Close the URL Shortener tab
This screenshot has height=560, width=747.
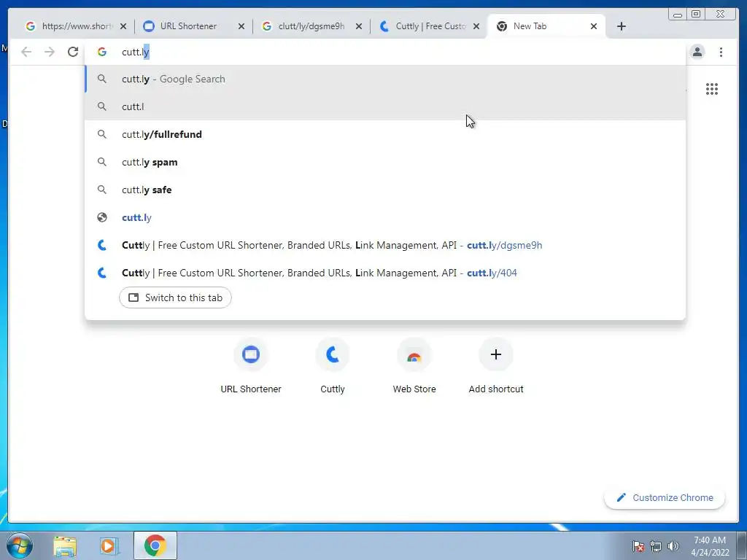241,26
